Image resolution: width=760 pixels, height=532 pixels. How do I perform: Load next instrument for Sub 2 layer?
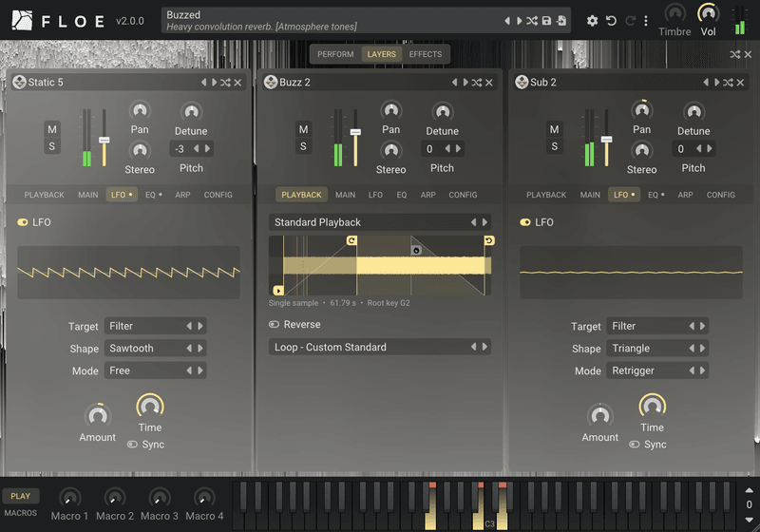click(717, 83)
